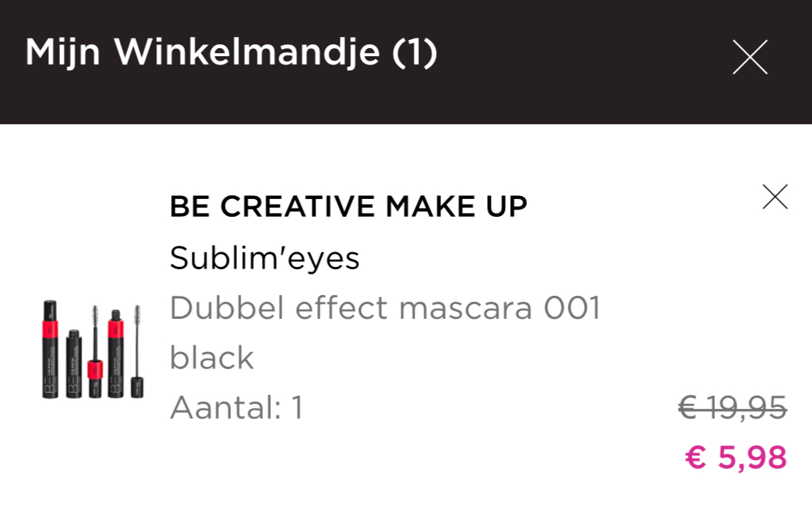Select the word black in the product description
812x523 pixels.
tap(211, 357)
